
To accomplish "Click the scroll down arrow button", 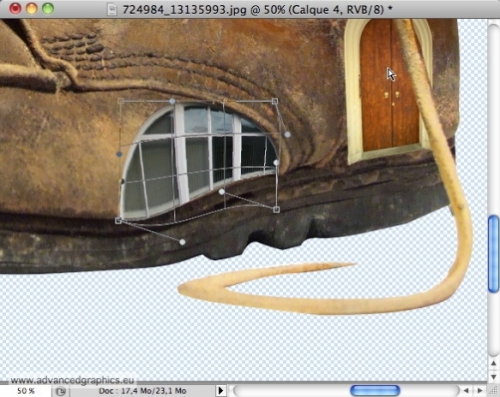I will [x=493, y=377].
